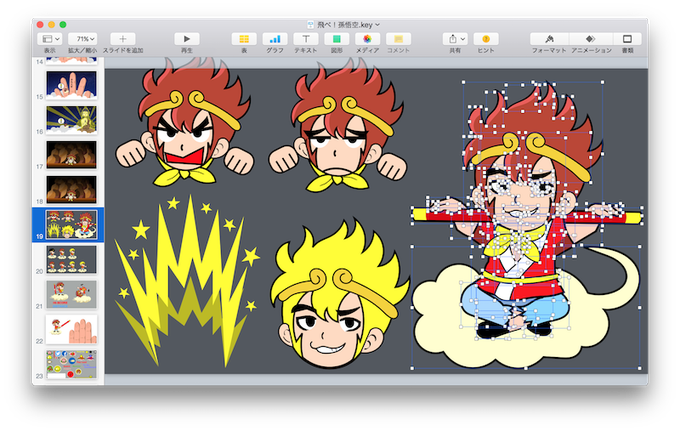Select slide 17 thumbnail in navigator

(x=72, y=154)
